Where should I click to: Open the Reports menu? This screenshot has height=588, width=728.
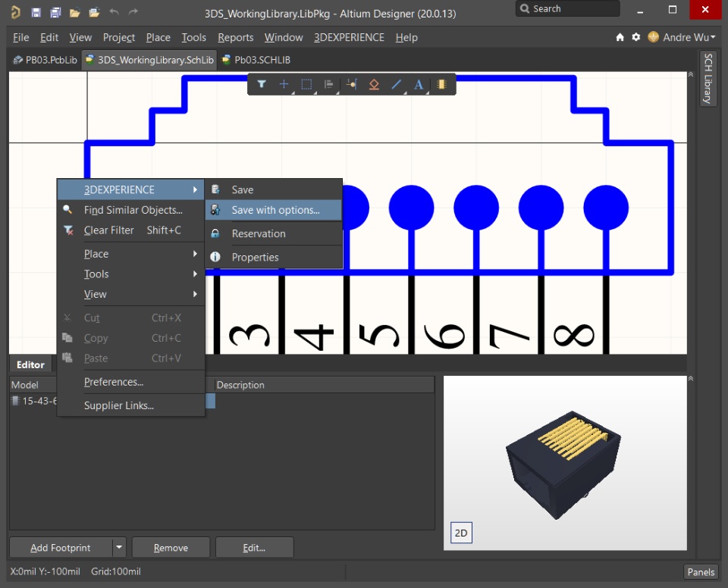(235, 37)
